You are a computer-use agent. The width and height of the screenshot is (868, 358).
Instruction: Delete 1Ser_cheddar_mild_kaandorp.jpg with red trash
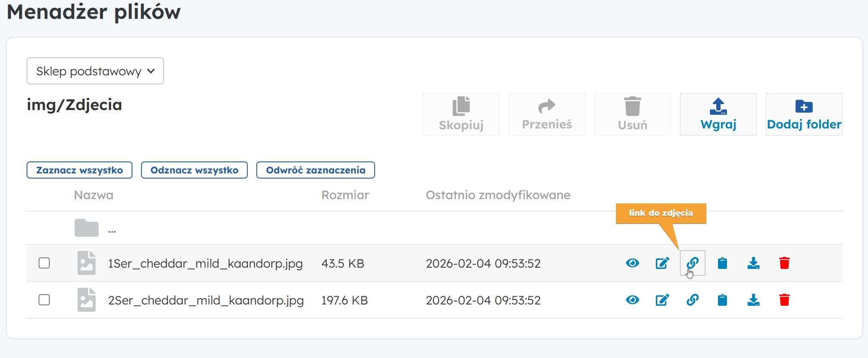[x=784, y=263]
